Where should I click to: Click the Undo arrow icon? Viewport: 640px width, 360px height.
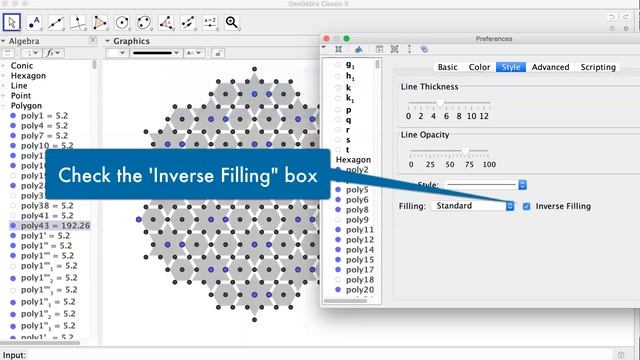click(x=612, y=17)
